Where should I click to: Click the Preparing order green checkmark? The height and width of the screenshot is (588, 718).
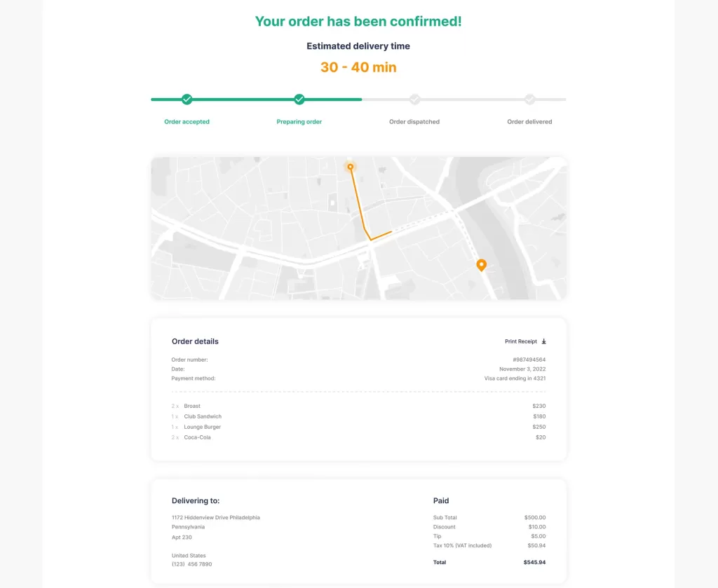(x=299, y=100)
